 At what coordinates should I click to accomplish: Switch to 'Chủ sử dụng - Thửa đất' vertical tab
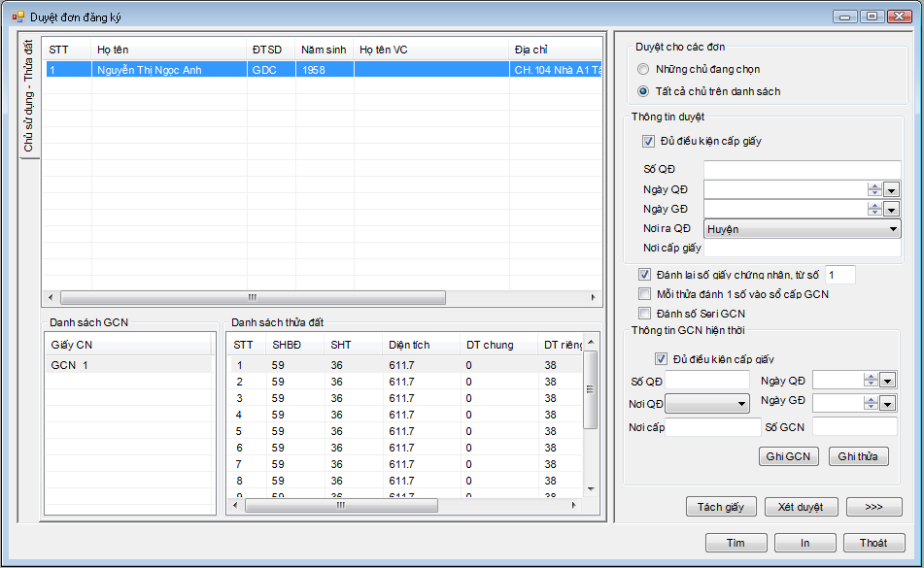pyautogui.click(x=28, y=95)
